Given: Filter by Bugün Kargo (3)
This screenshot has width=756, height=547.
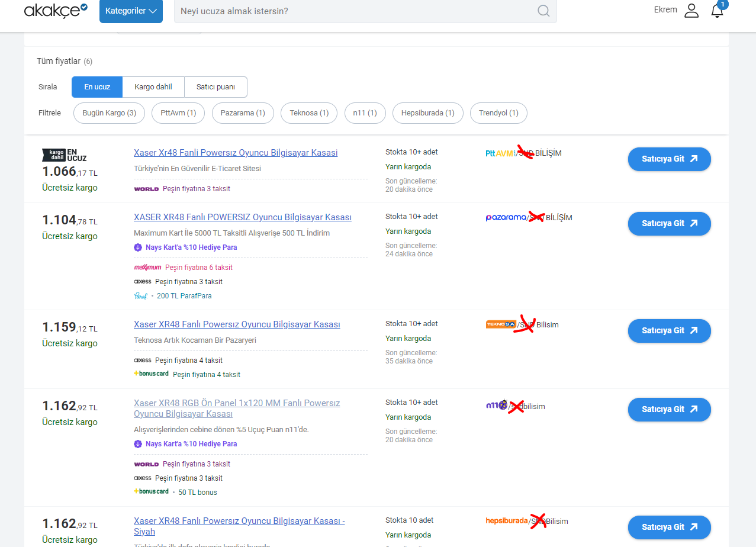Looking at the screenshot, I should click(110, 113).
